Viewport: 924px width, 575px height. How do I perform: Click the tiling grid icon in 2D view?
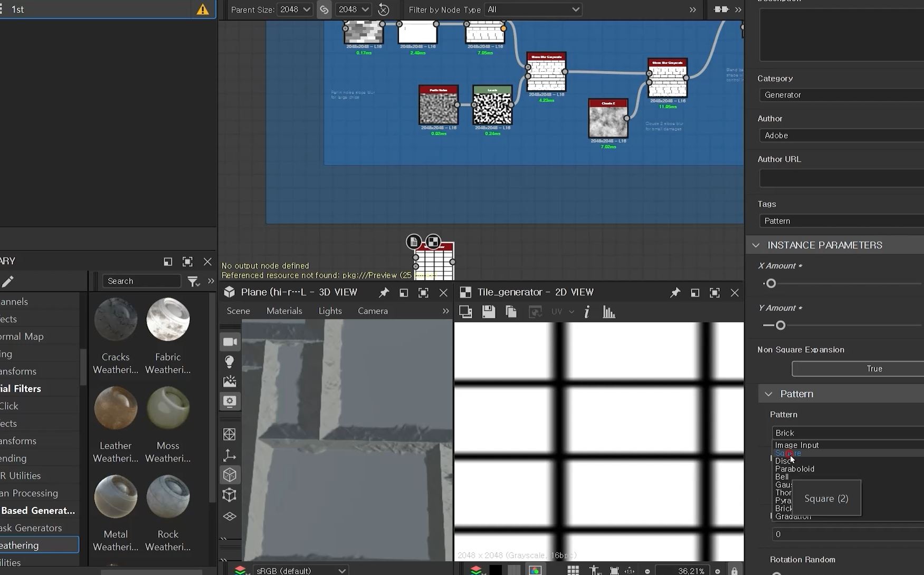(x=573, y=570)
